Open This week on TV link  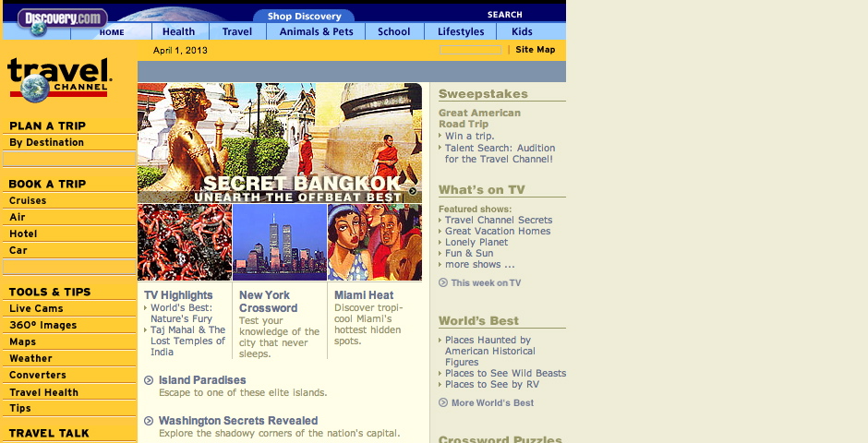486,282
